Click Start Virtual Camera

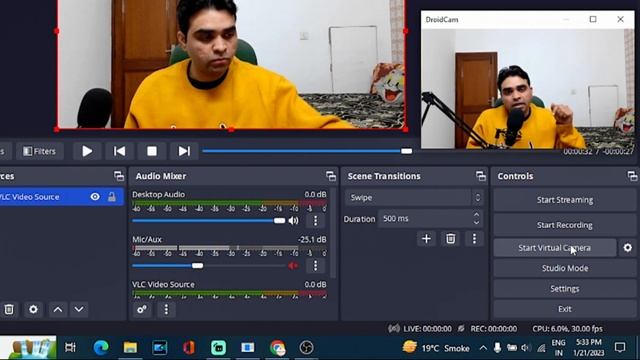point(554,248)
